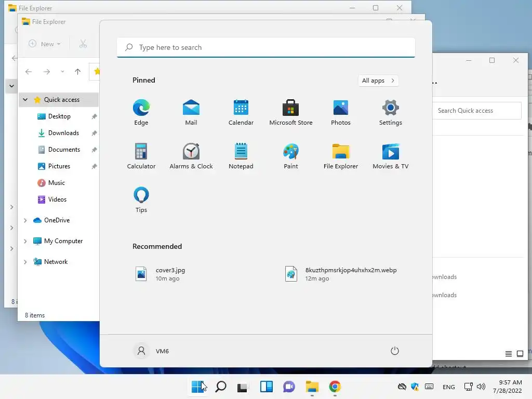The image size is (532, 399).
Task: Go forward in File Explorer
Action: (46, 72)
